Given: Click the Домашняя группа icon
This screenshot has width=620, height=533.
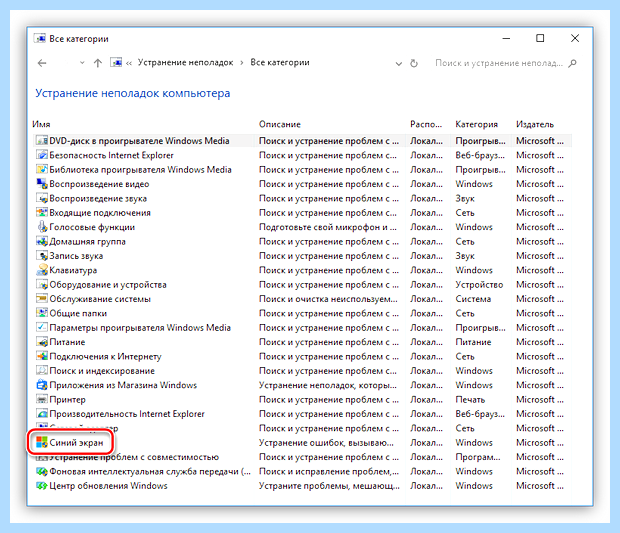Looking at the screenshot, I should pos(42,241).
